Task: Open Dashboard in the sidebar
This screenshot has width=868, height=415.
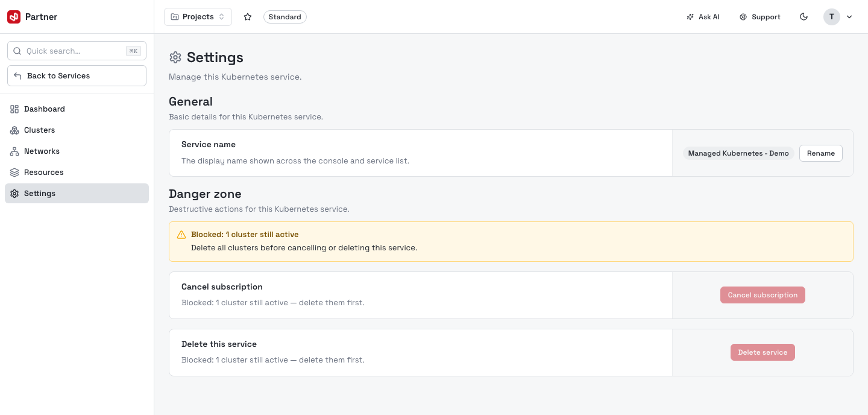Action: 77,109
